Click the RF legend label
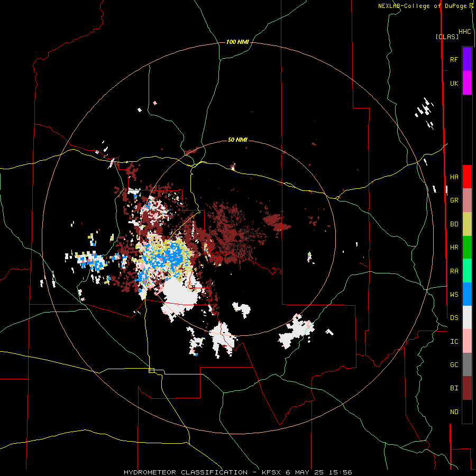Image resolution: width=476 pixels, height=476 pixels. (x=454, y=59)
